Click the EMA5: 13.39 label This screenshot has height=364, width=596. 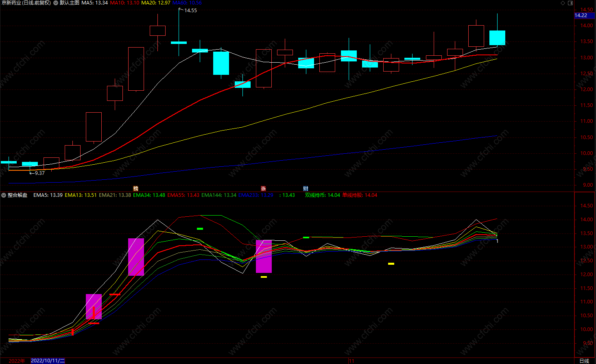pos(48,195)
